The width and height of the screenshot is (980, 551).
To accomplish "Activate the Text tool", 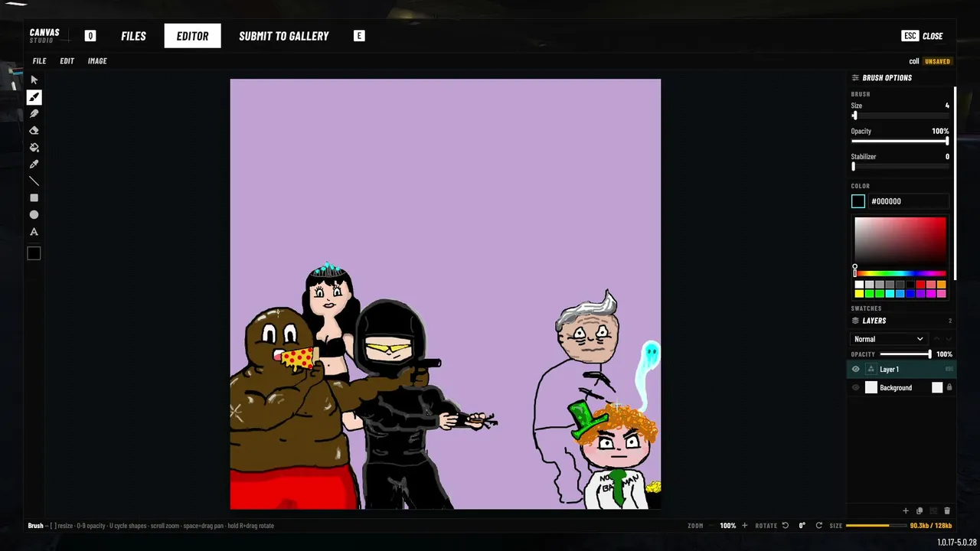I will click(x=34, y=232).
